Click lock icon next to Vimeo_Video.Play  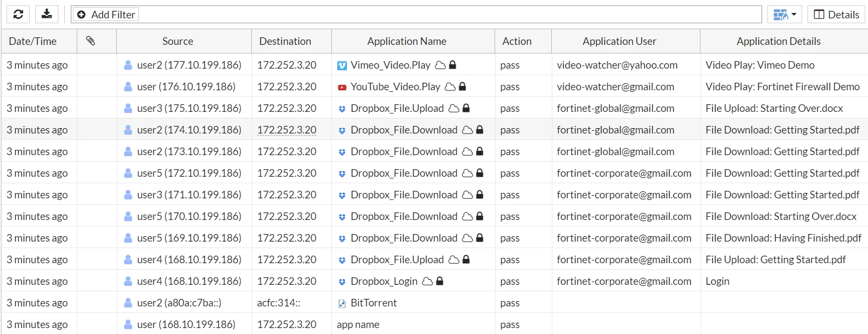(453, 65)
